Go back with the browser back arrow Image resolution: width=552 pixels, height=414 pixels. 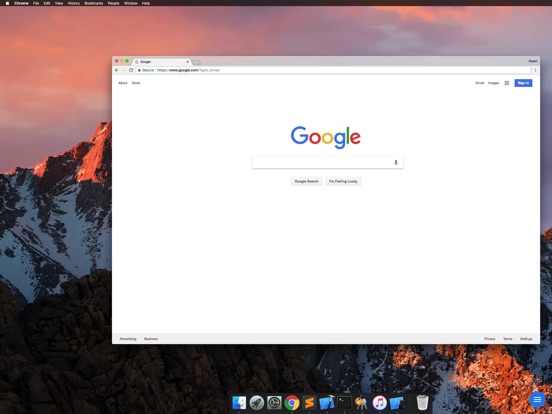(x=117, y=70)
